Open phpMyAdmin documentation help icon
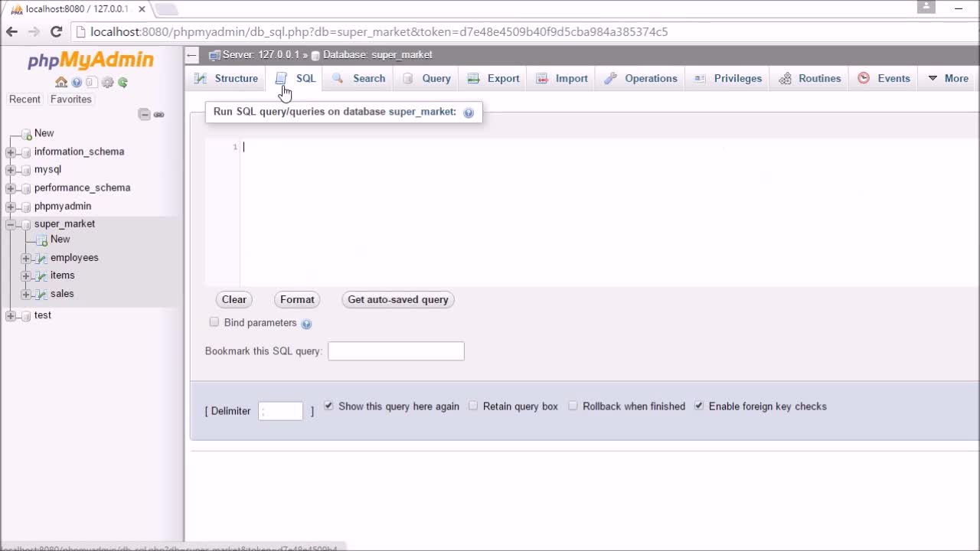Image resolution: width=980 pixels, height=551 pixels. pyautogui.click(x=77, y=83)
